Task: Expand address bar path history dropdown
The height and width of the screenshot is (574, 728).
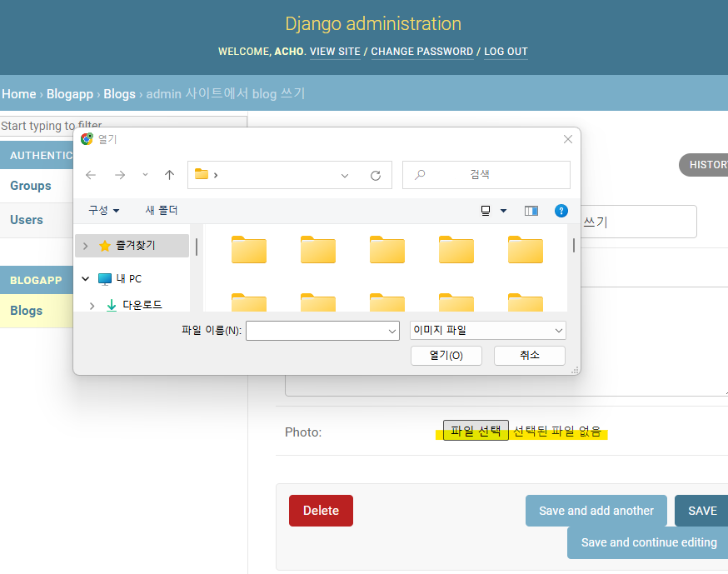Action: point(345,176)
